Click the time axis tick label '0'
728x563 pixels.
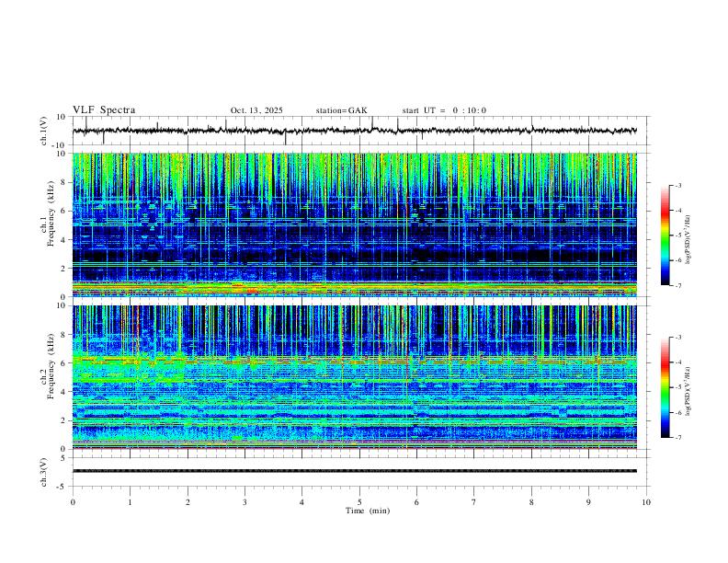(x=73, y=502)
